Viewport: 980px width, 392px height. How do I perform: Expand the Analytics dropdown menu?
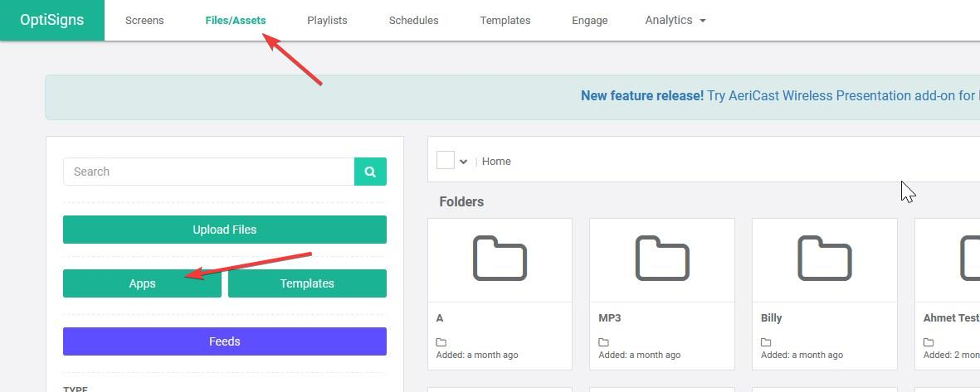tap(675, 20)
